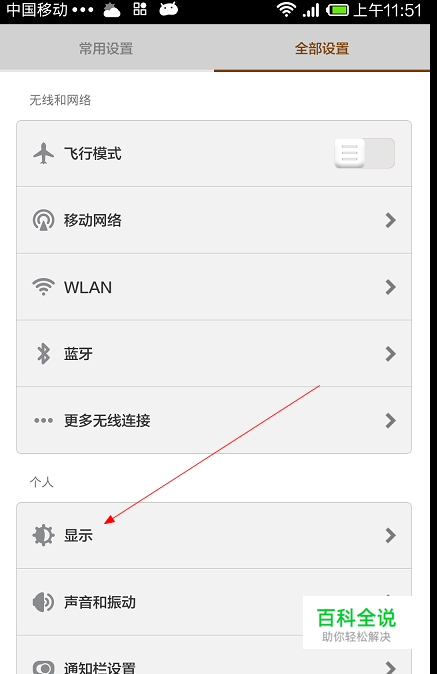Tap the brightness icon beside 显示

[x=43, y=536]
